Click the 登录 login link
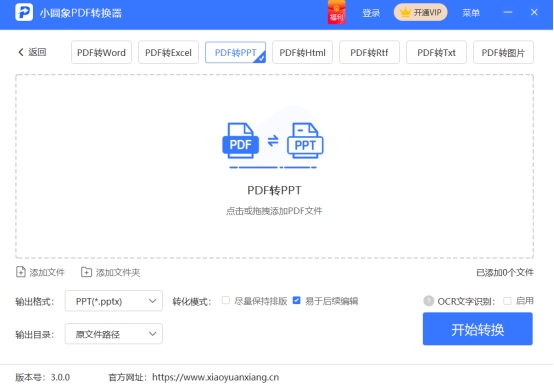554x388 pixels. click(371, 13)
